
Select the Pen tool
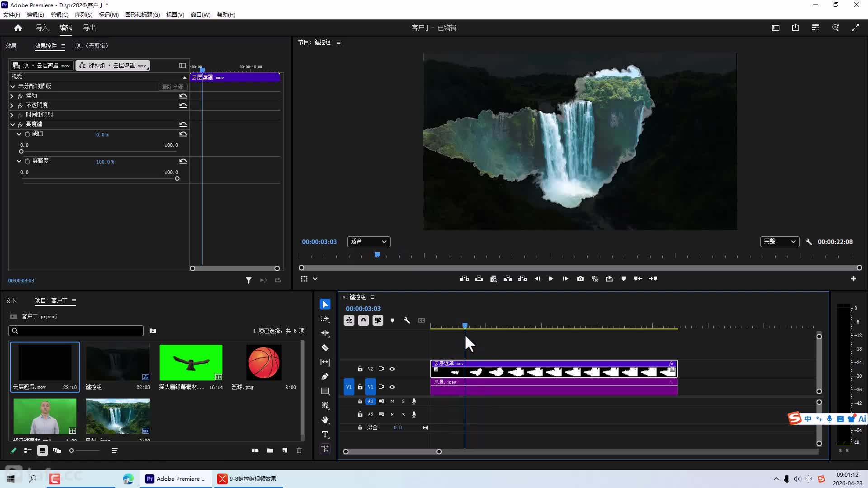click(325, 376)
